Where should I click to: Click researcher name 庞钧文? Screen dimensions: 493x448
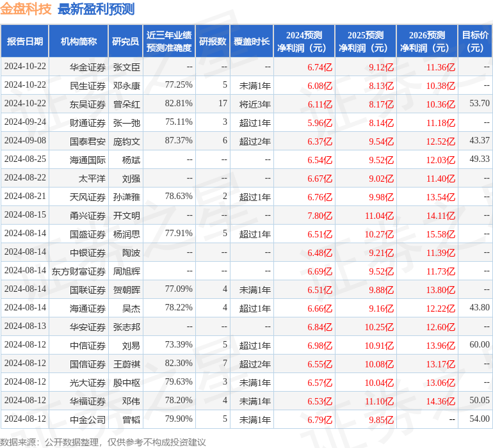(126, 141)
